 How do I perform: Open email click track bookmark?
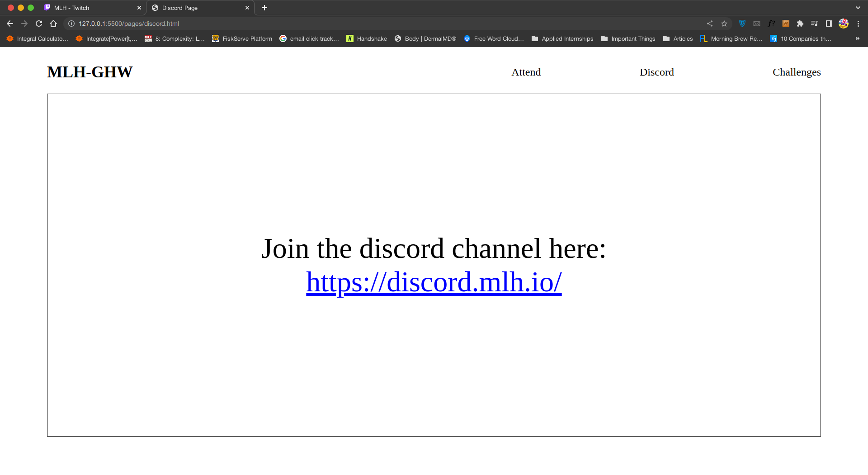309,38
